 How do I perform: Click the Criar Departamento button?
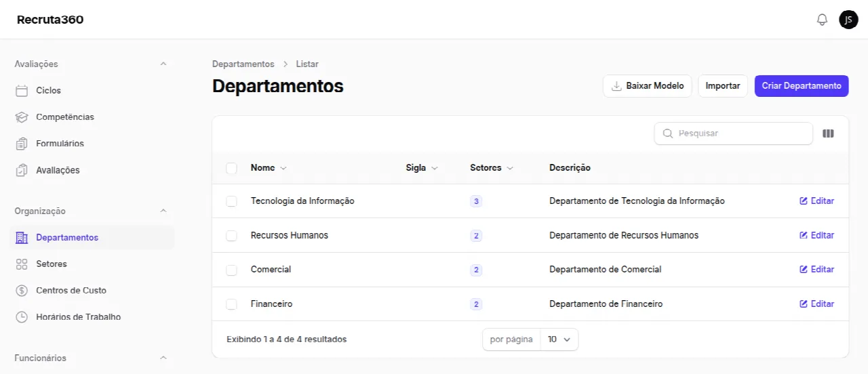(x=802, y=86)
